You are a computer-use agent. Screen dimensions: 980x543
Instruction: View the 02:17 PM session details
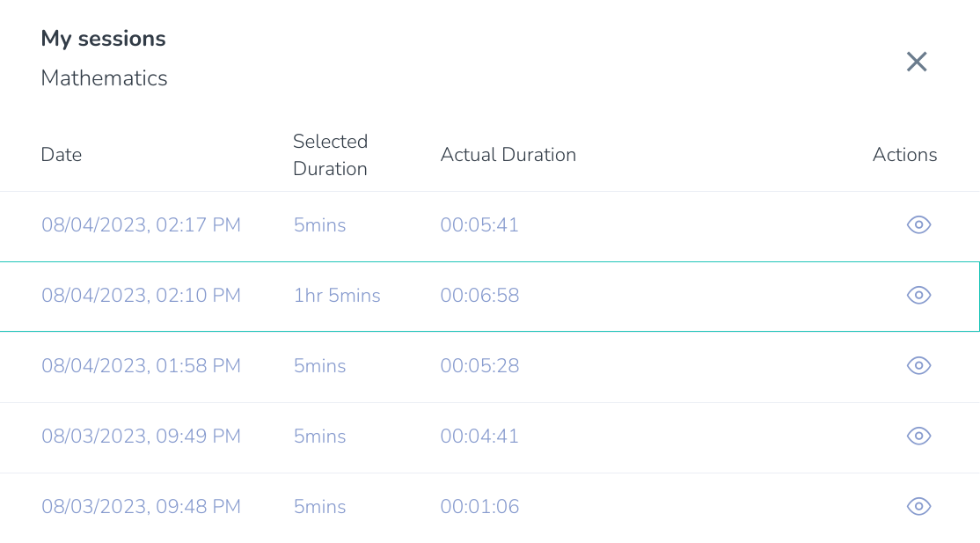pos(918,225)
